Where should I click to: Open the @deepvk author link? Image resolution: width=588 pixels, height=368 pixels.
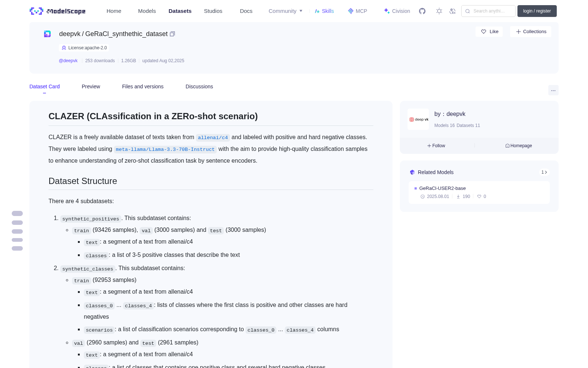[68, 61]
